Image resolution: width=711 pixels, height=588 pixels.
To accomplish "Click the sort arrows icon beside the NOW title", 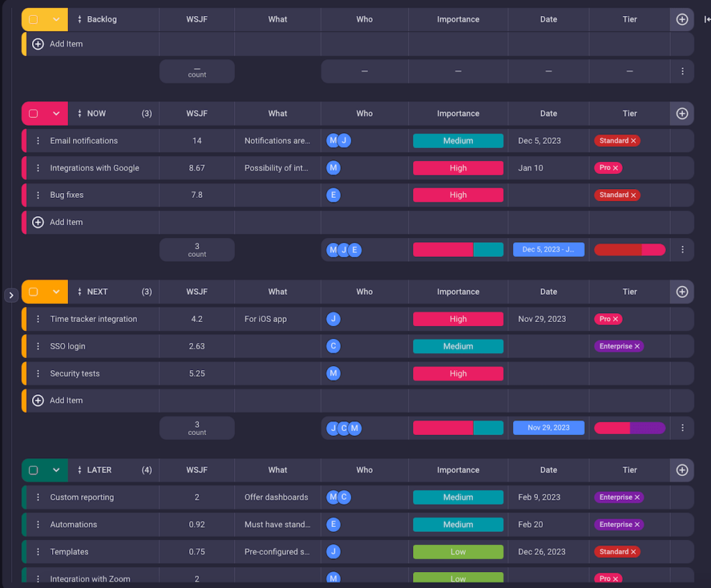I will [78, 113].
